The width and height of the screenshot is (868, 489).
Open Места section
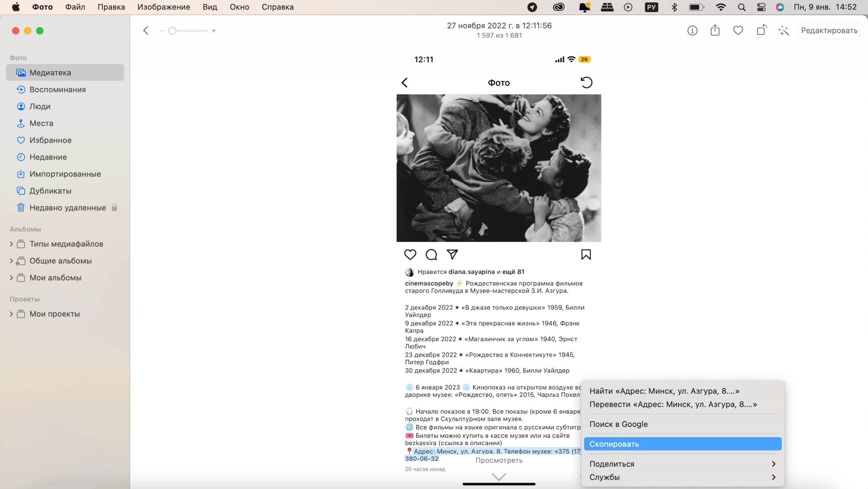[x=65, y=123]
